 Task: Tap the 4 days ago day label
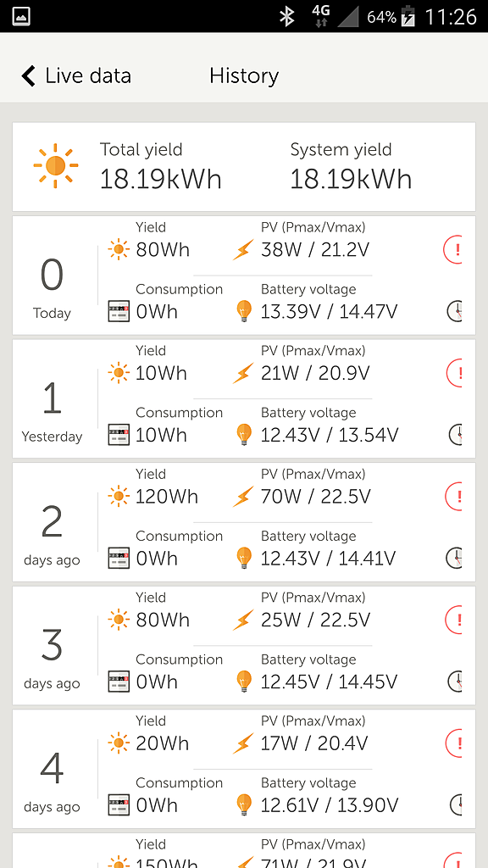52,807
